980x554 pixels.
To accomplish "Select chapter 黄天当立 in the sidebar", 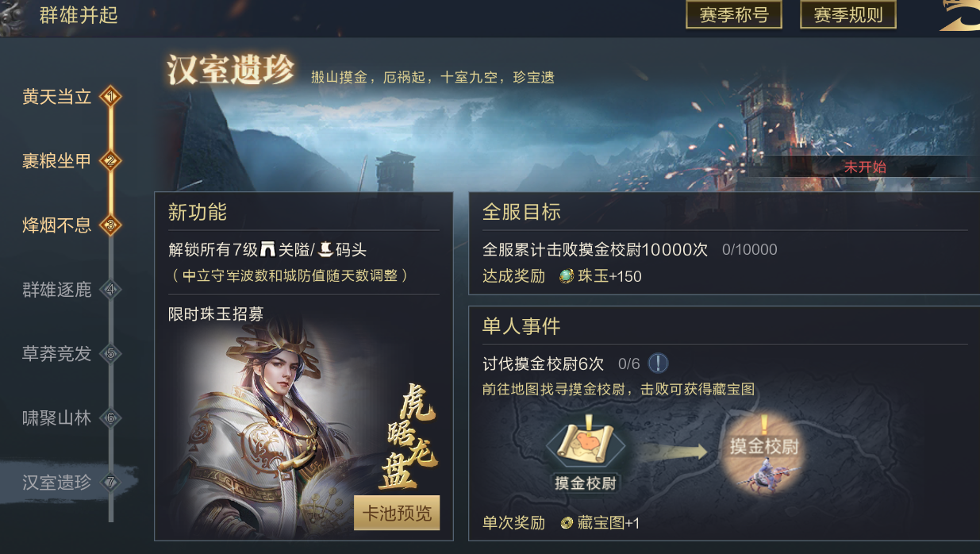I will (x=57, y=97).
